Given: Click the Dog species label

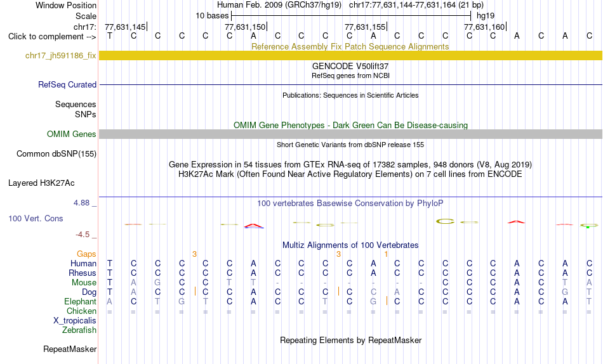Looking at the screenshot, I should 89,292.
